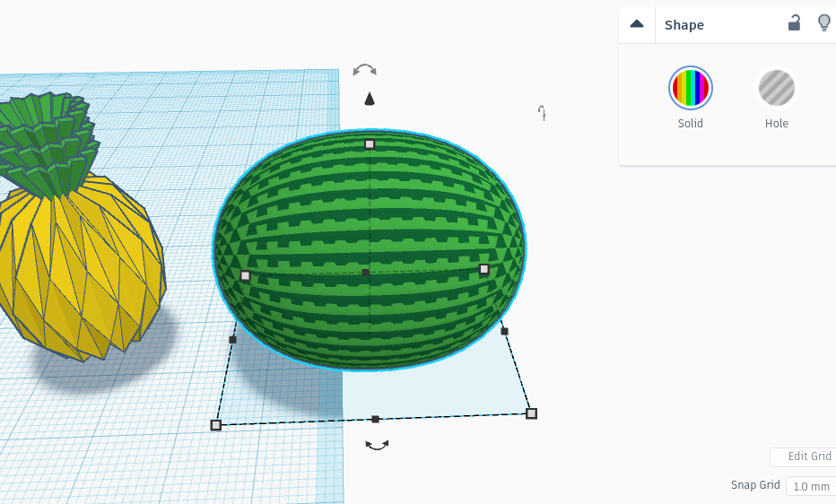Click the white right-side handle on the watermelon
Image resolution: width=836 pixels, height=504 pixels.
pos(484,270)
